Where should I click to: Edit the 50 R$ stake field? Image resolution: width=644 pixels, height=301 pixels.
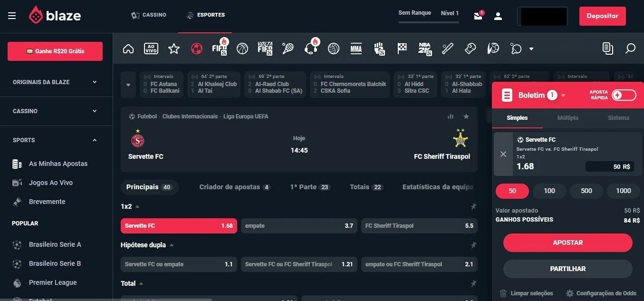coord(609,166)
